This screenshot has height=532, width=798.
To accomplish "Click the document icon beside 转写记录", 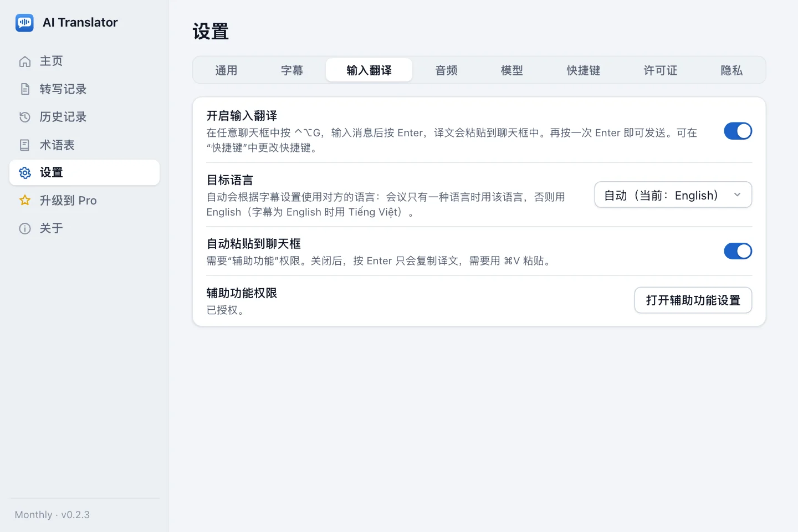I will pyautogui.click(x=25, y=89).
